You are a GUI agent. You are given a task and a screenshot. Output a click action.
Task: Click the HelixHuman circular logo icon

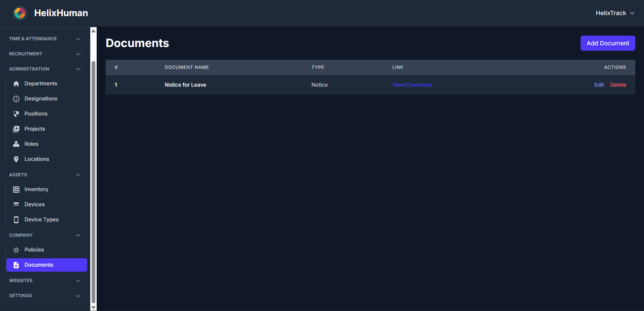point(20,13)
